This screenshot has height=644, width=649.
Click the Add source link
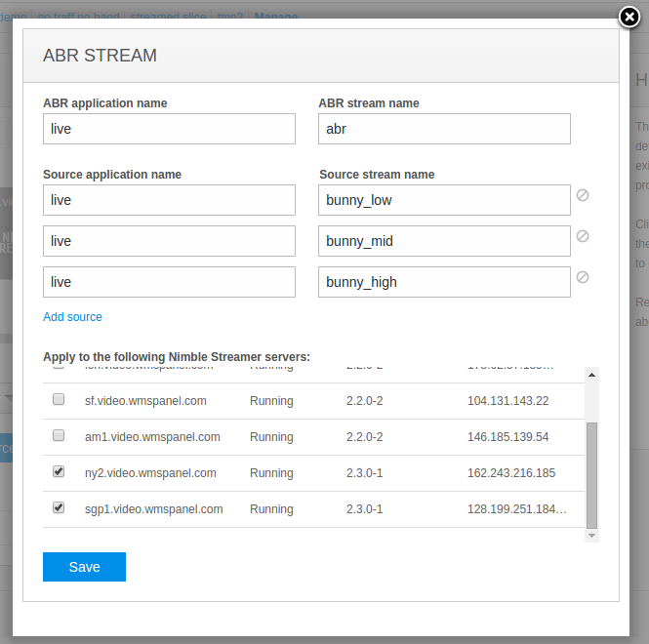click(72, 317)
